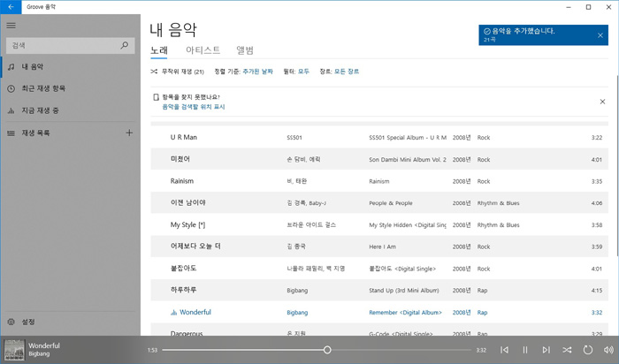
Task: Switch to the 앨범 tab
Action: coord(245,50)
